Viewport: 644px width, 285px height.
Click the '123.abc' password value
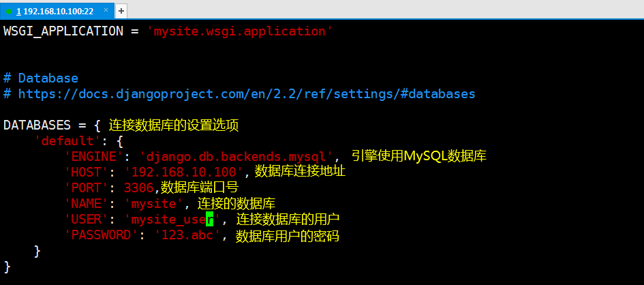tap(189, 235)
